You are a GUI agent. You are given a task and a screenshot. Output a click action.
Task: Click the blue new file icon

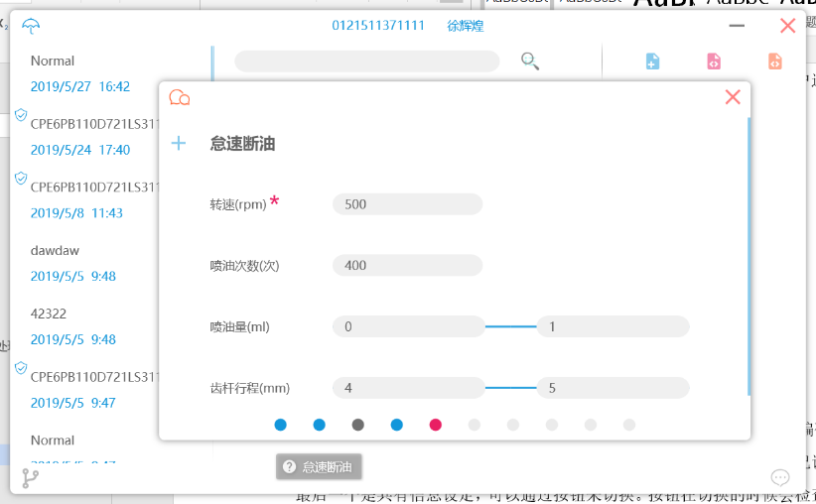[x=652, y=61]
